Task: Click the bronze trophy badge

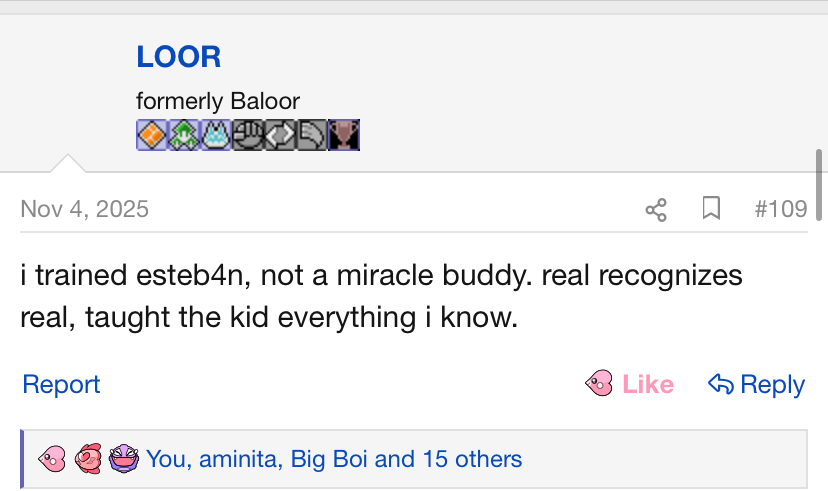Action: click(344, 135)
